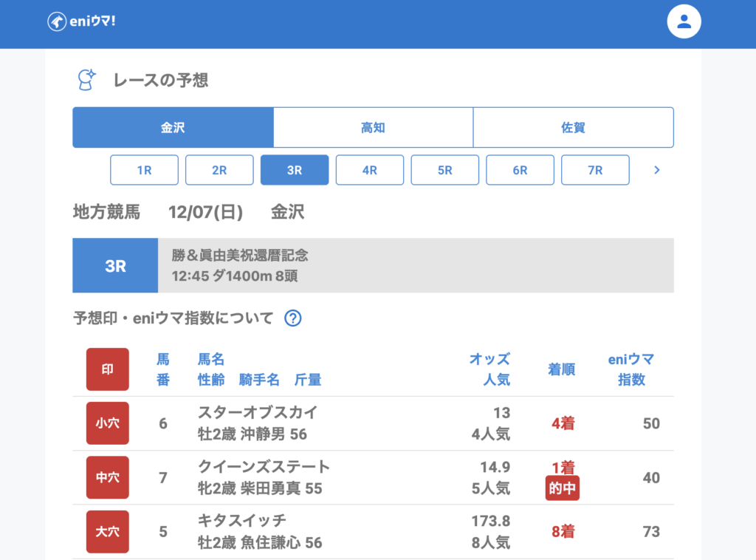The image size is (756, 560).
Task: Select the 金沢 racecourse tab
Action: point(173,128)
